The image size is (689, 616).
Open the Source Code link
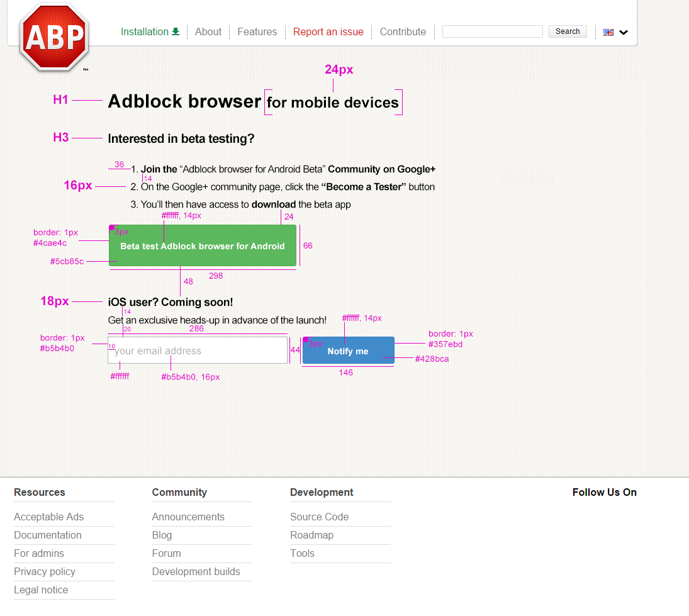(x=320, y=517)
